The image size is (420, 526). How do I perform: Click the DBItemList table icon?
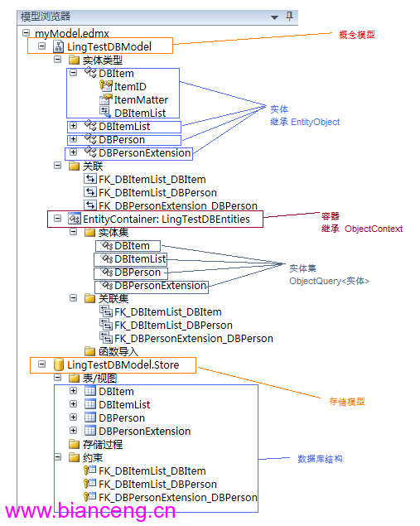[x=90, y=404]
